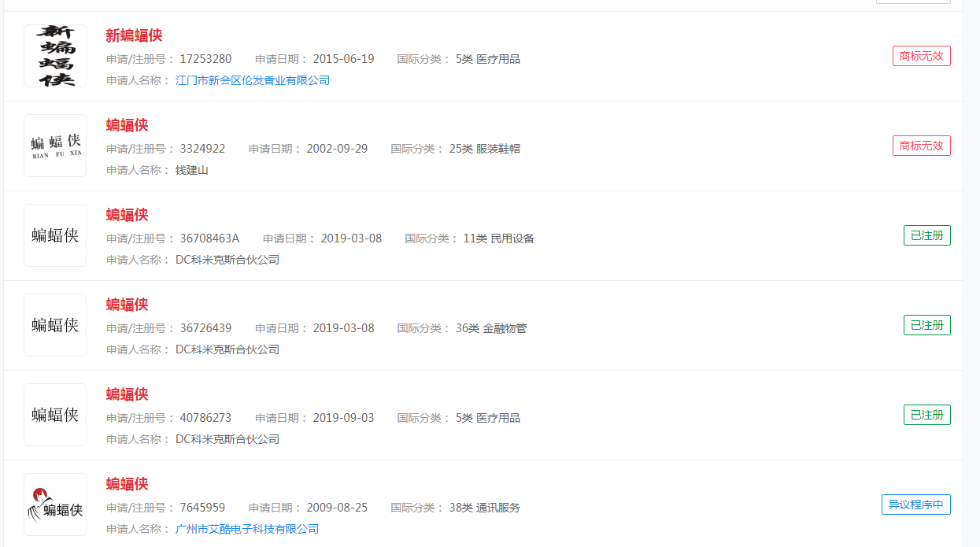The width and height of the screenshot is (980, 547).
Task: Open applicant 江门市新会区伦发香业有限公司
Action: pyautogui.click(x=253, y=80)
